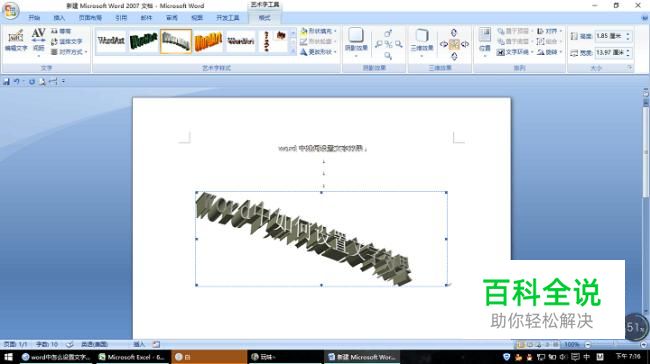Click the height field showing 1.85 厘米

(609, 36)
